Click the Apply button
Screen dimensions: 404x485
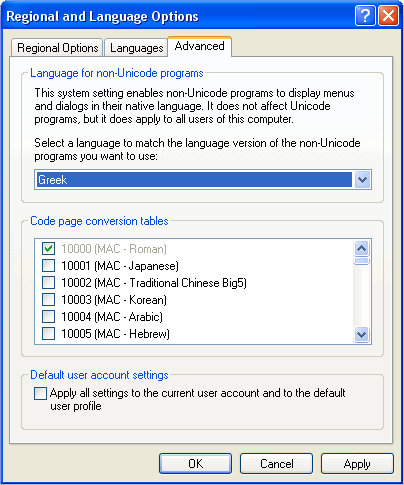tap(357, 463)
